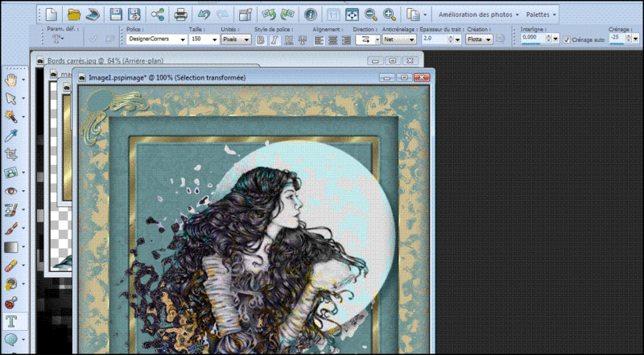Print the image using the printer icon

click(180, 14)
